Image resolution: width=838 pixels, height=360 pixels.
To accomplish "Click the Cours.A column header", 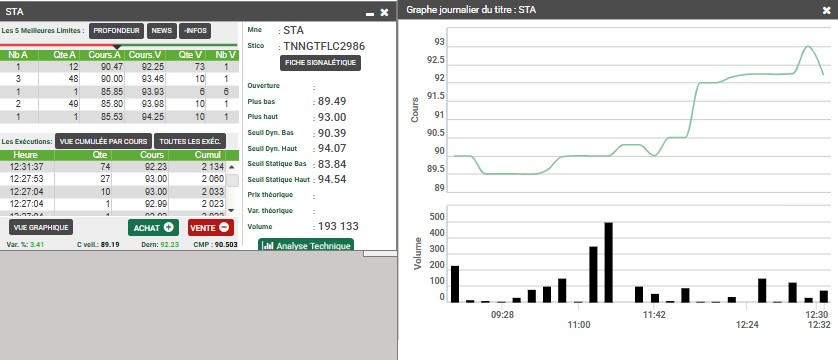I will [x=104, y=54].
